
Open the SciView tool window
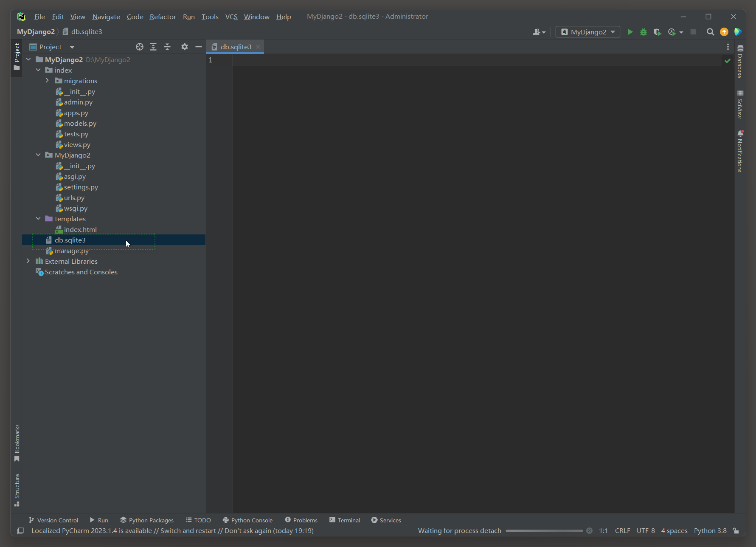740,104
